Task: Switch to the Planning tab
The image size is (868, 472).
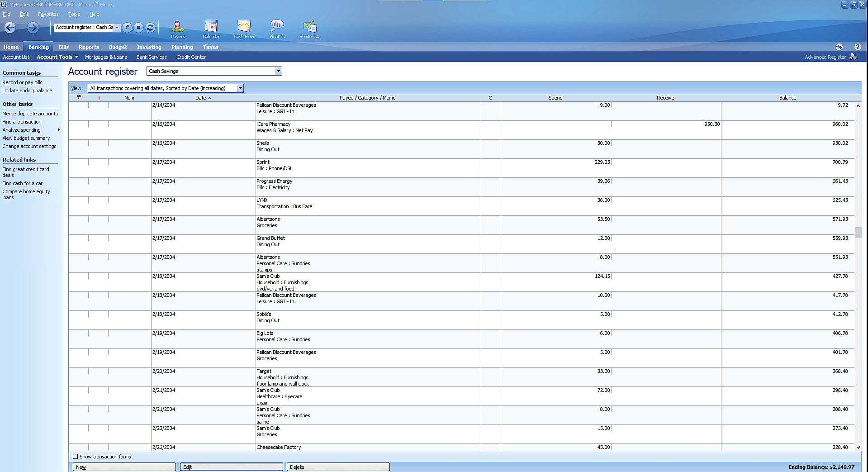Action: click(182, 47)
